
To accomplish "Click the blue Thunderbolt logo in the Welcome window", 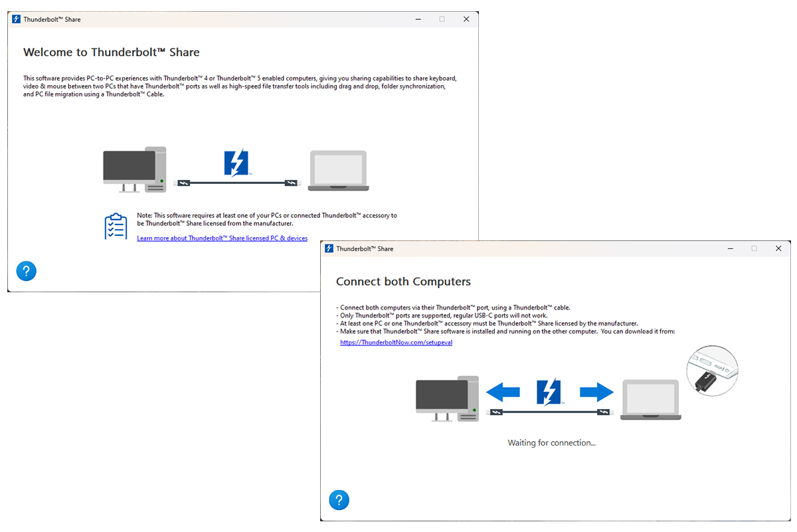I will pyautogui.click(x=236, y=163).
